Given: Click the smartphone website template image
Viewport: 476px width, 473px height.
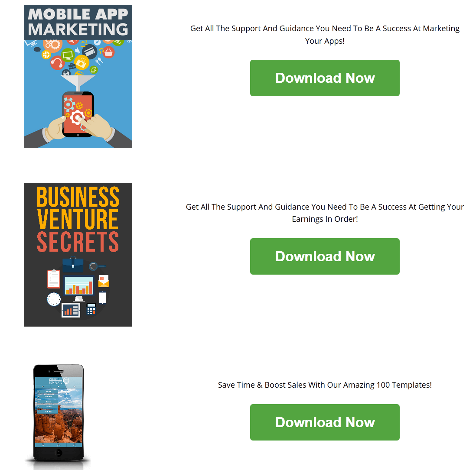Looking at the screenshot, I should tap(58, 416).
